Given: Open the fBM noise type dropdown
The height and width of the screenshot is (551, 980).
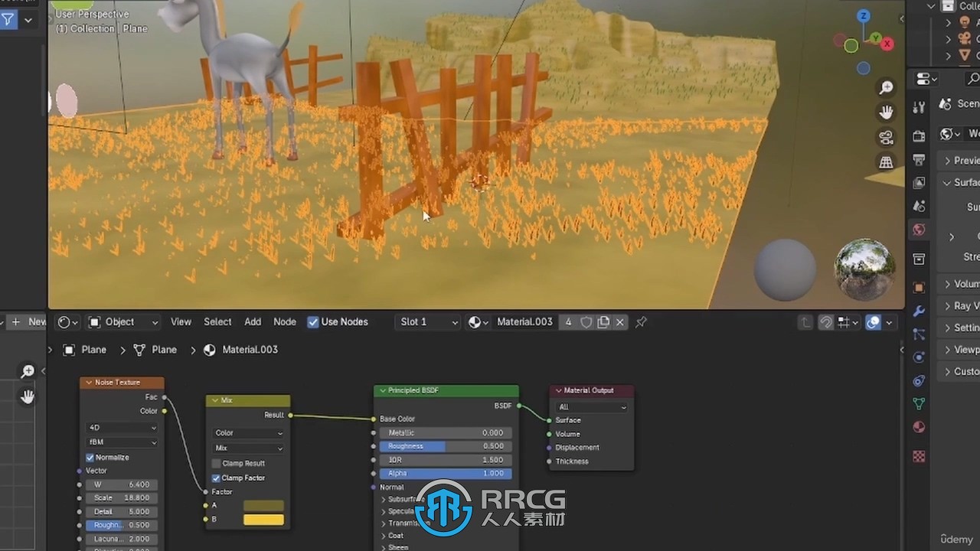Looking at the screenshot, I should [x=122, y=442].
